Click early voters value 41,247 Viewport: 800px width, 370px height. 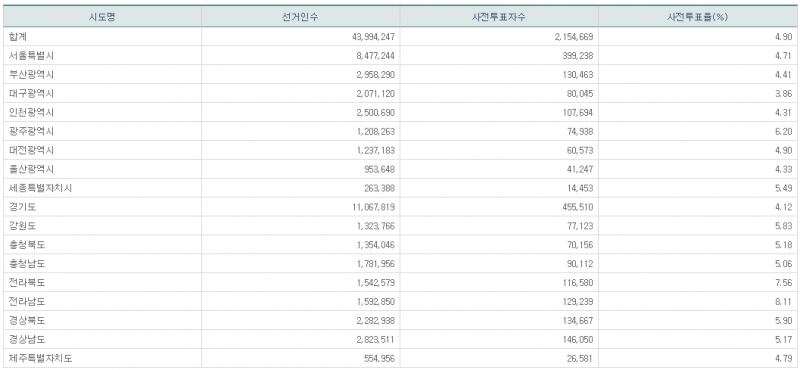coord(580,169)
